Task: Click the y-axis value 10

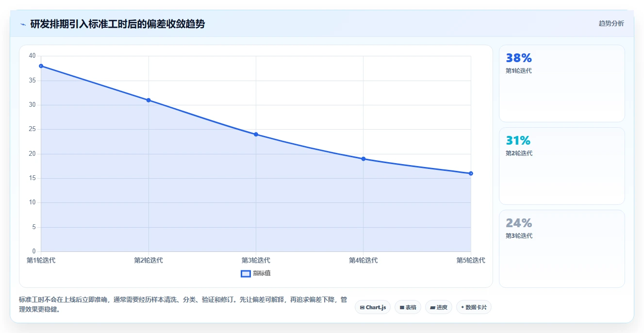Action: [x=32, y=202]
